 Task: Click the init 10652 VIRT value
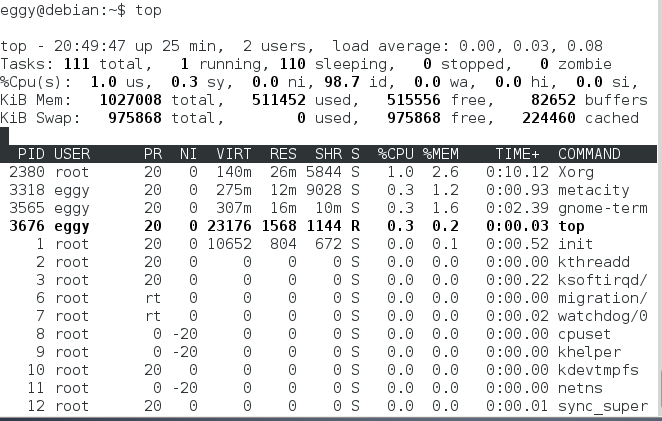(229, 244)
